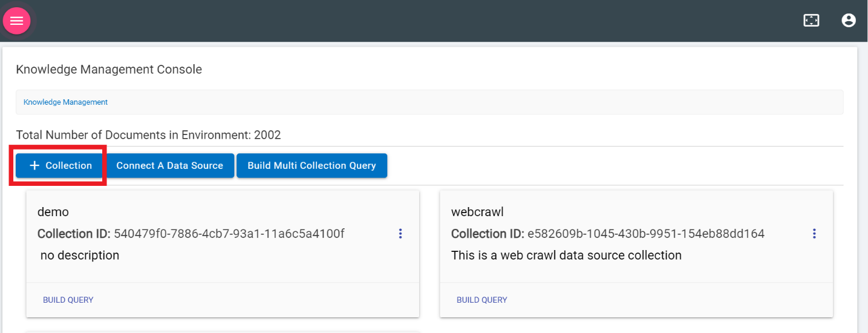Click collection ID 540479f0-7886-4cb7-93a1-11a6c5a4100f
Viewport: 868px width, 333px height.
click(229, 234)
